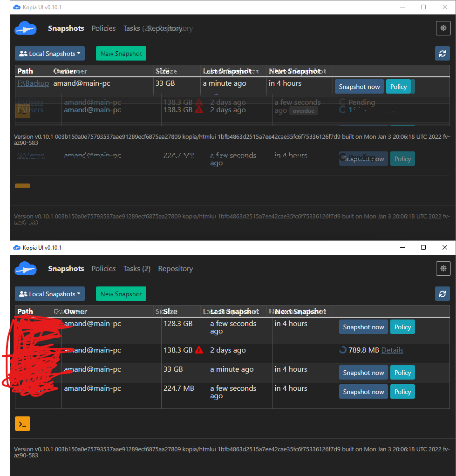The width and height of the screenshot is (456, 476).
Task: Open settings using the gear icon
Action: tap(443, 269)
